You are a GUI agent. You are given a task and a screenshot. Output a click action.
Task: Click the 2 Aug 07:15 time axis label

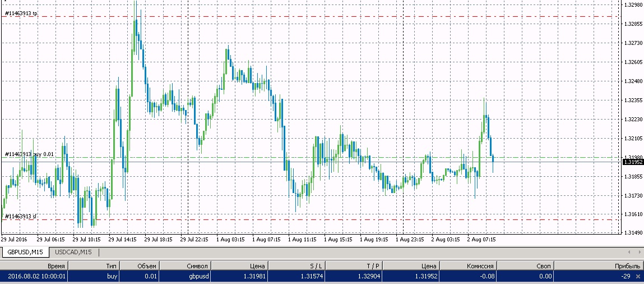481,239
